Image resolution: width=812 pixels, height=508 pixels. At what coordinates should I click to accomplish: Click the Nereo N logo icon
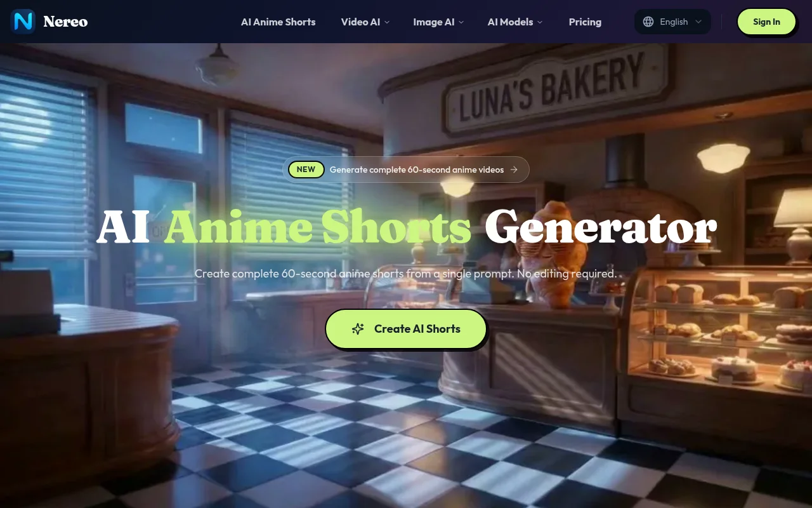(x=23, y=22)
